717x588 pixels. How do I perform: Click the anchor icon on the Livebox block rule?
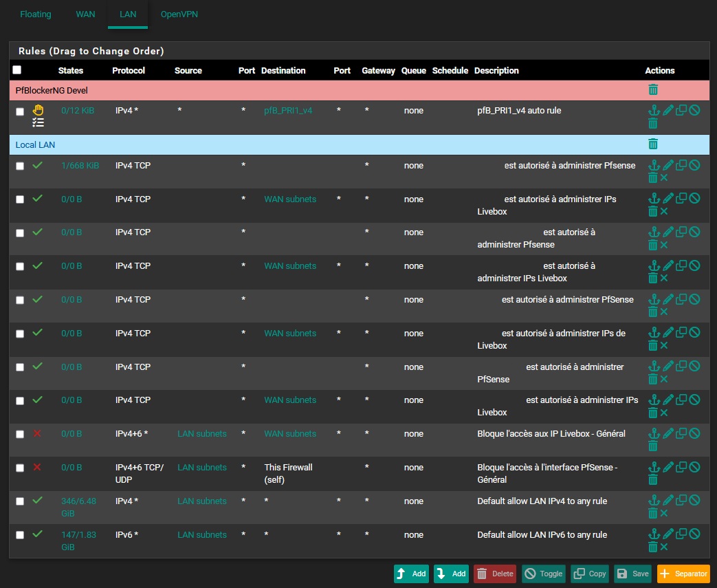pyautogui.click(x=654, y=433)
